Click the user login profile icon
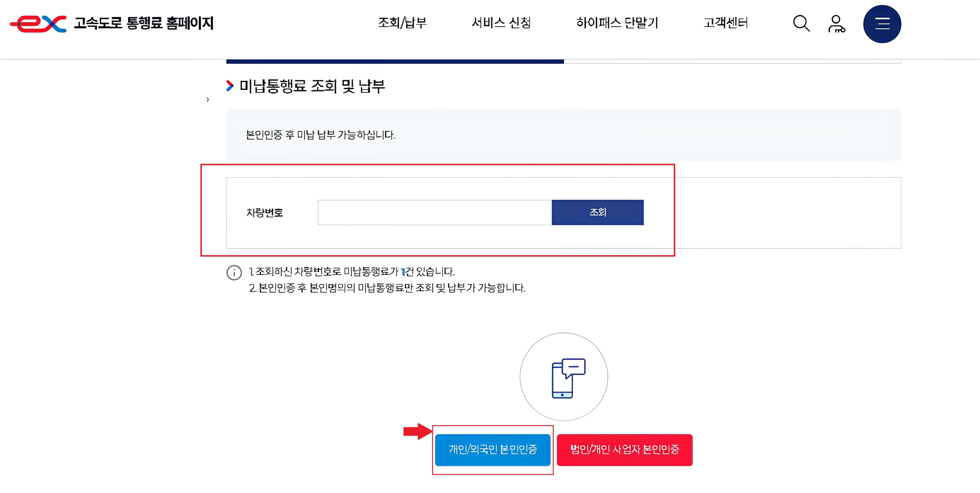The height and width of the screenshot is (493, 980). 836,24
